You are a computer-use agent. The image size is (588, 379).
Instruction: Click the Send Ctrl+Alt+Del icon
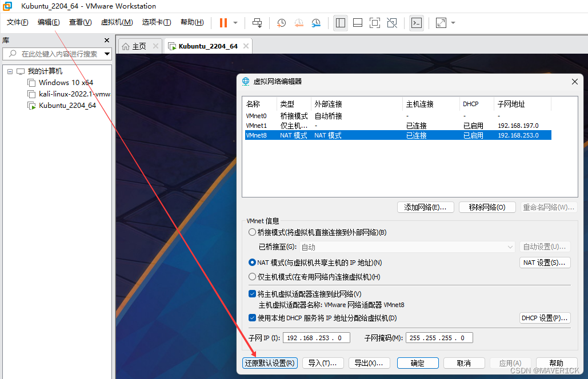coord(257,23)
